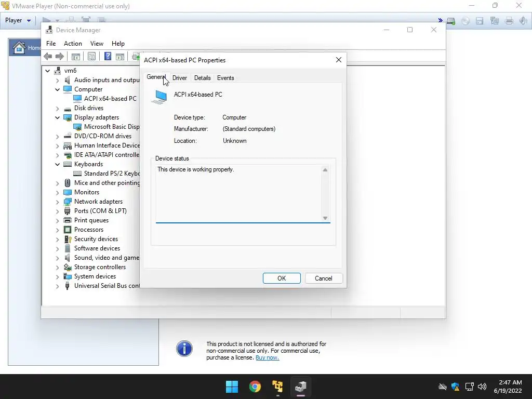Switch to the Events tab
Viewport: 532px width, 399px height.
point(225,78)
